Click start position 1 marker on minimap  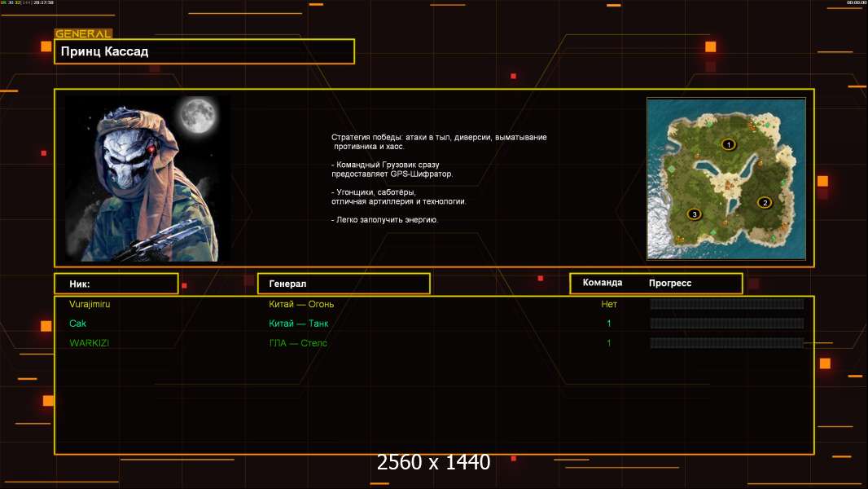tap(728, 144)
